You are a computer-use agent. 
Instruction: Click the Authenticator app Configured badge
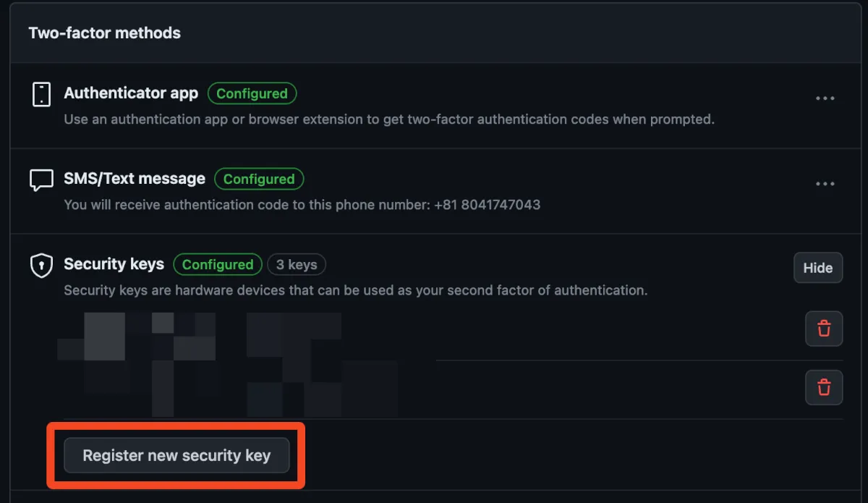pyautogui.click(x=252, y=93)
